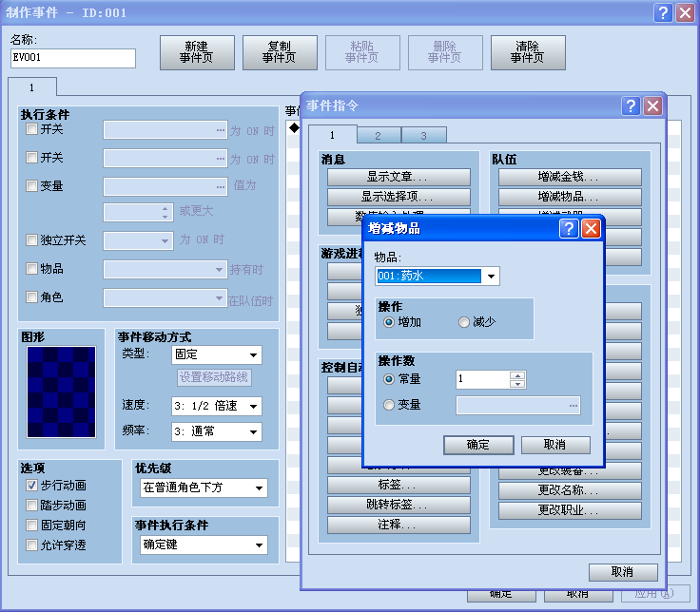The height and width of the screenshot is (612, 700).
Task: Toggle 固定朝向 option checkbox
Action: click(x=31, y=525)
